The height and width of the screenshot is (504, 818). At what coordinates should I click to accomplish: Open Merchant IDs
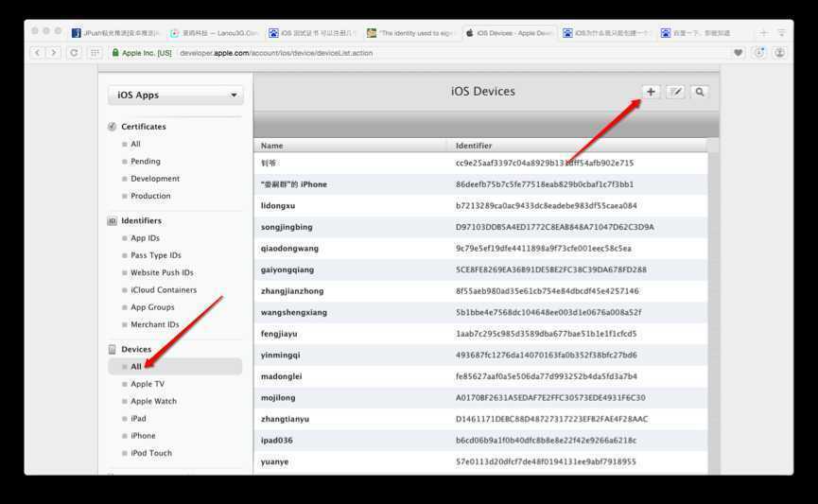[x=154, y=324]
